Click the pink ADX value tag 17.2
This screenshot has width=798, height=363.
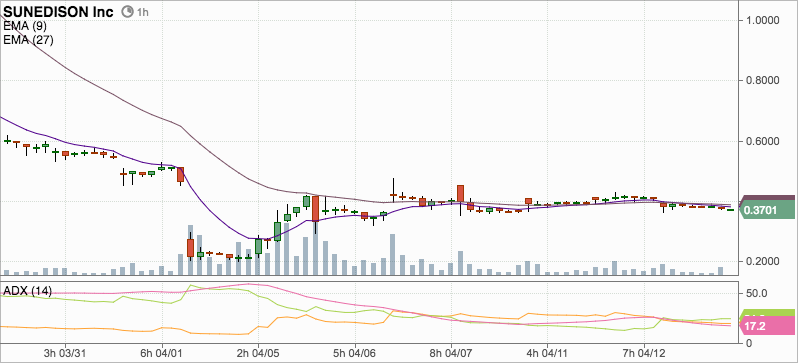point(766,325)
